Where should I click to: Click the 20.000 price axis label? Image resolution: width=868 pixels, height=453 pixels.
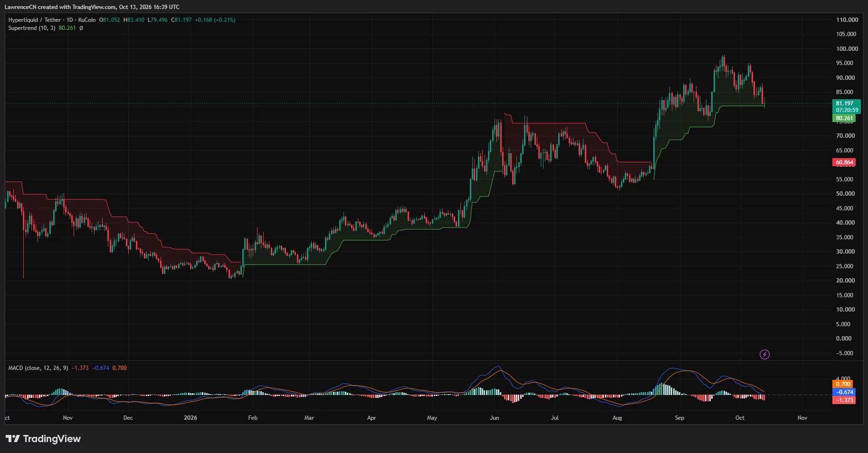point(846,281)
